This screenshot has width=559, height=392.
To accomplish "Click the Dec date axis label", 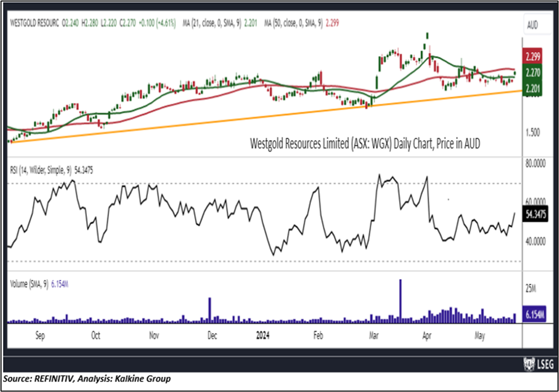I will click(212, 336).
